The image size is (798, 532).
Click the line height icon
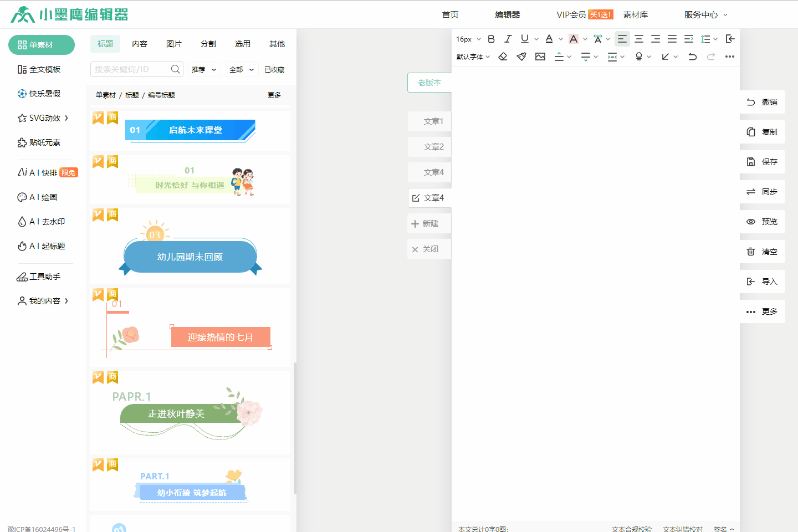click(x=705, y=39)
